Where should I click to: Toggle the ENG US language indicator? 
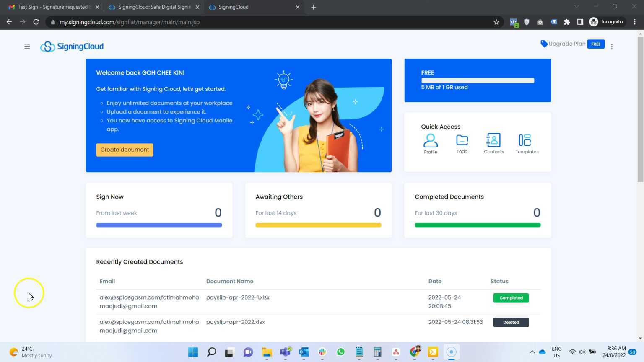coord(556,352)
